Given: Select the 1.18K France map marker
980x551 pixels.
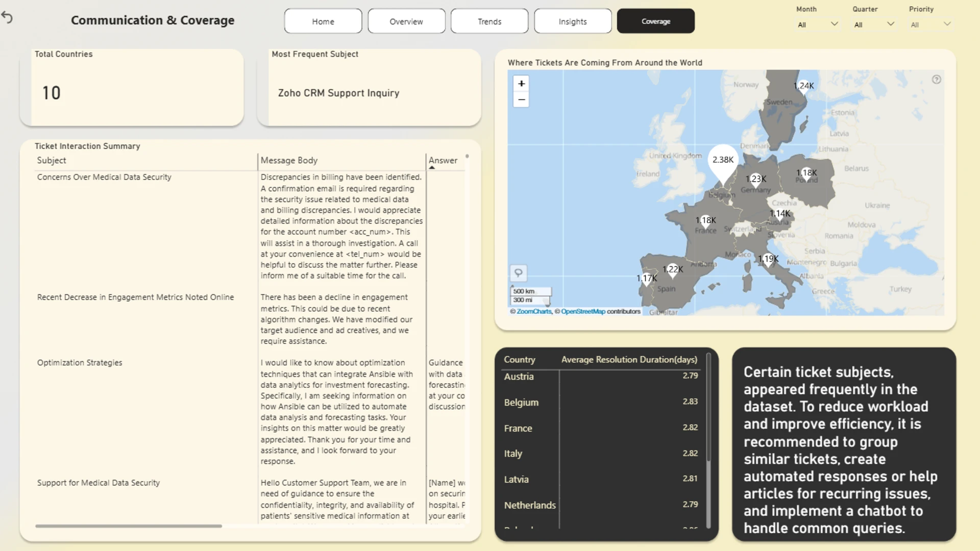Looking at the screenshot, I should pos(706,220).
